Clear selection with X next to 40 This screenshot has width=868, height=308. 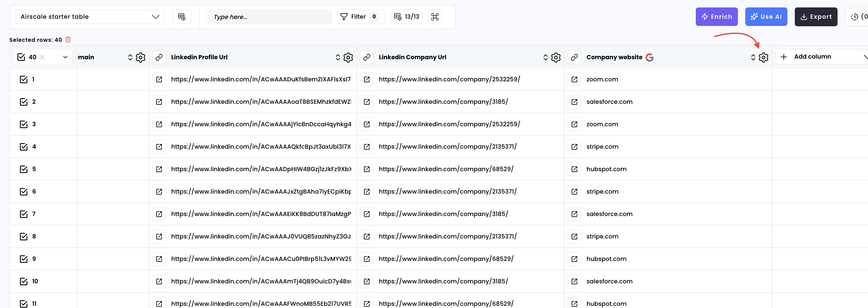click(42, 57)
